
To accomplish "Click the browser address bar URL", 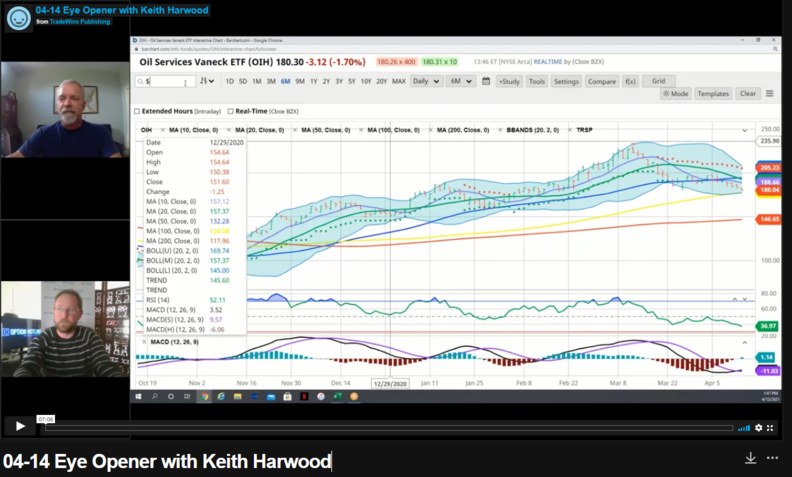I will click(x=209, y=49).
